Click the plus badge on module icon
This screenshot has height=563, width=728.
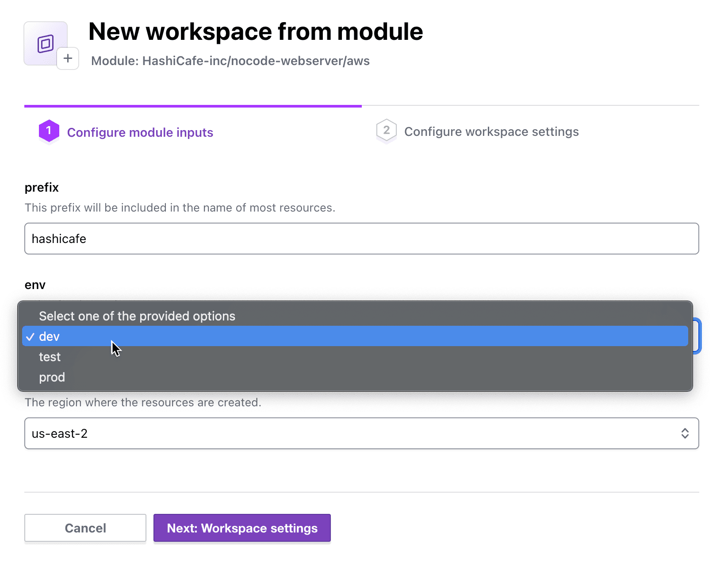[x=68, y=58]
